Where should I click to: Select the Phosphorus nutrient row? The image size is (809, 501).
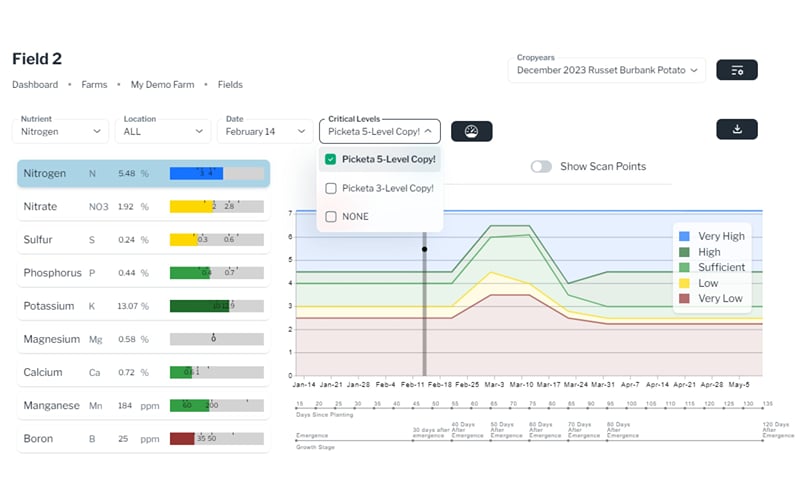tap(143, 273)
